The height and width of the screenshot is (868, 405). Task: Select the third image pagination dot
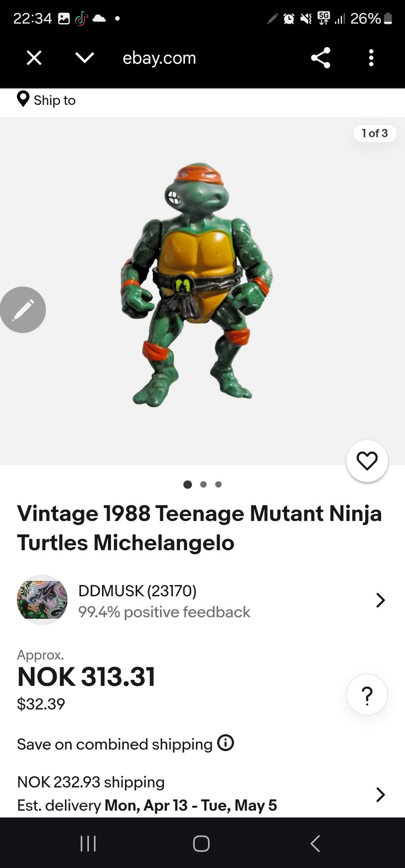coord(218,484)
